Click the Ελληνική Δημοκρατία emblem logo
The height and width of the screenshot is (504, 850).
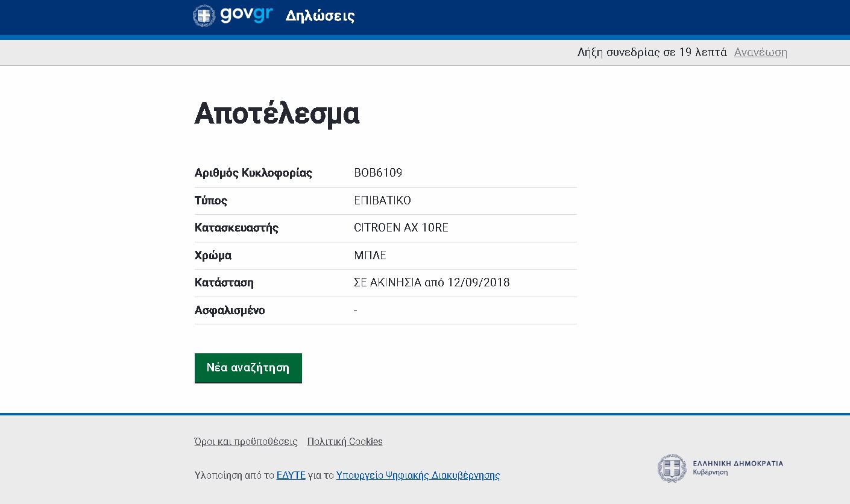point(720,468)
